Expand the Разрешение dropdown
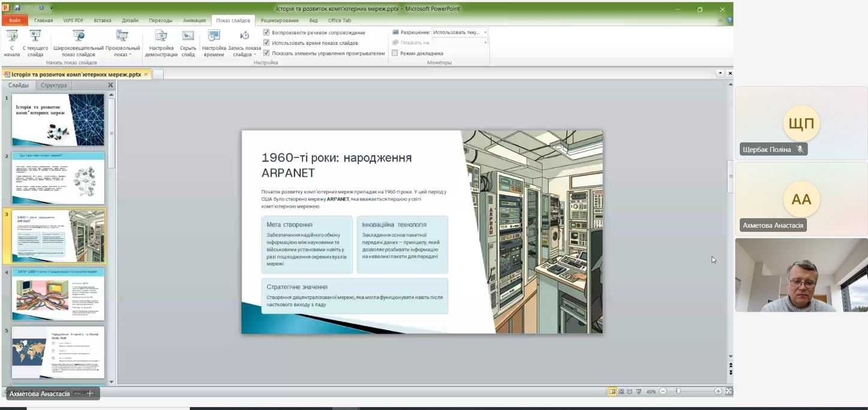Image resolution: width=868 pixels, height=410 pixels. coord(485,32)
